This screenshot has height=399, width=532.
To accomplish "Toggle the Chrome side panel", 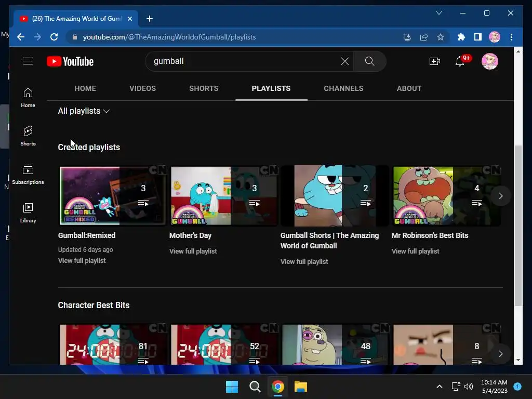I will (x=478, y=37).
